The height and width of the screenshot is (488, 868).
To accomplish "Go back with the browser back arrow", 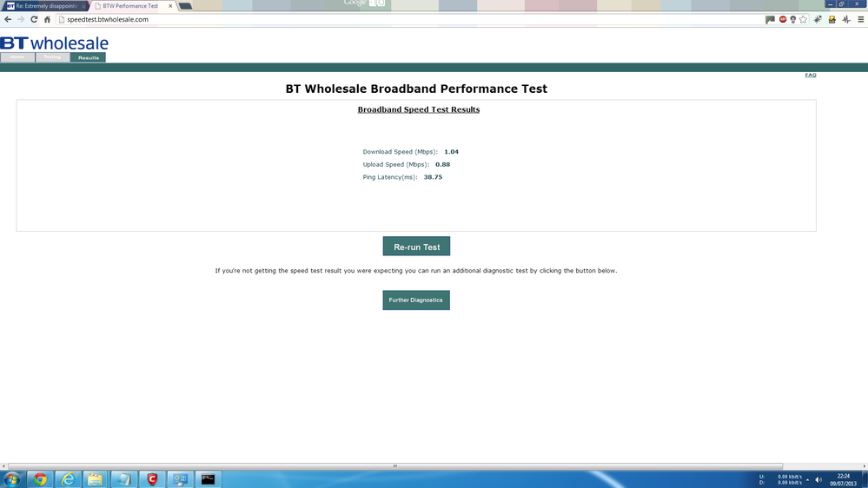I will pos(8,19).
